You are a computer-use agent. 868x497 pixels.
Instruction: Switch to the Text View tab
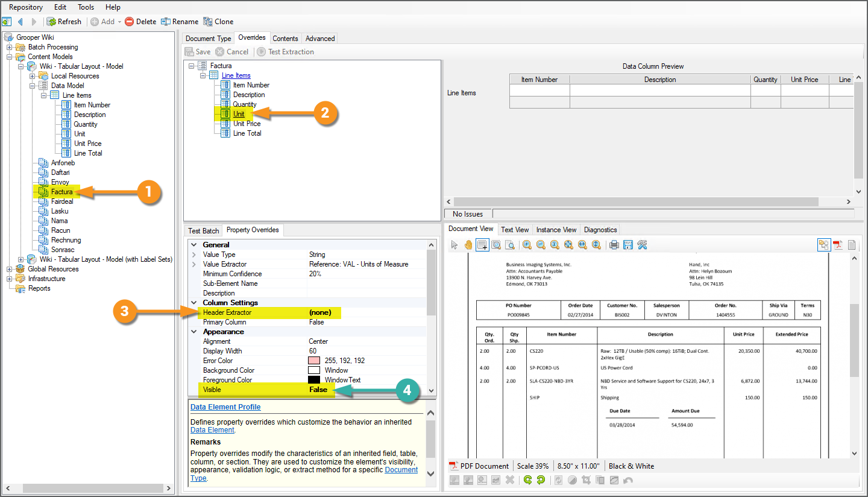(x=515, y=230)
